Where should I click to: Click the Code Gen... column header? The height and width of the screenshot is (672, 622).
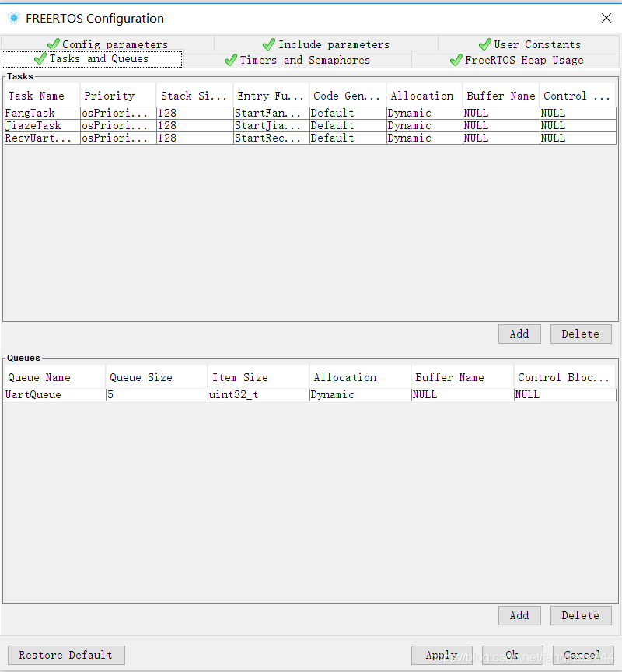point(348,96)
